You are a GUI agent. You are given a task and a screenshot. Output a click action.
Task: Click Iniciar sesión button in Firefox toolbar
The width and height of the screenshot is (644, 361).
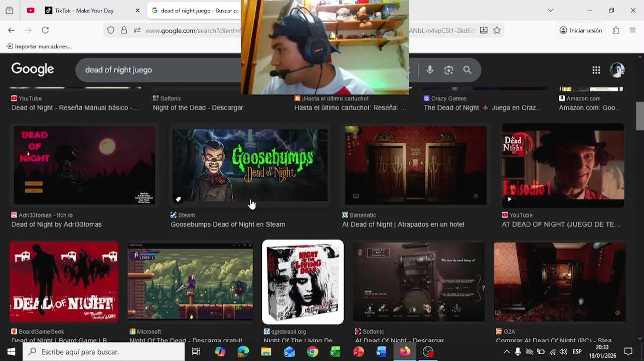coord(580,31)
